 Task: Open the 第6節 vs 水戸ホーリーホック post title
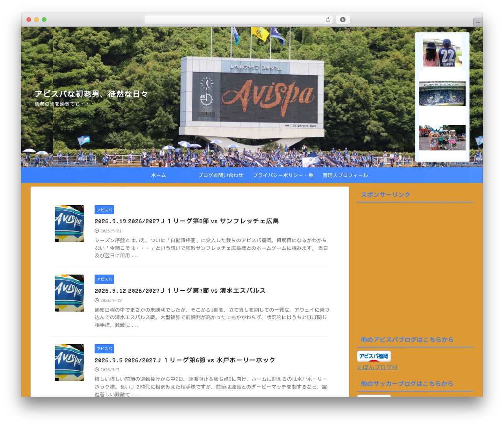coord(185,360)
